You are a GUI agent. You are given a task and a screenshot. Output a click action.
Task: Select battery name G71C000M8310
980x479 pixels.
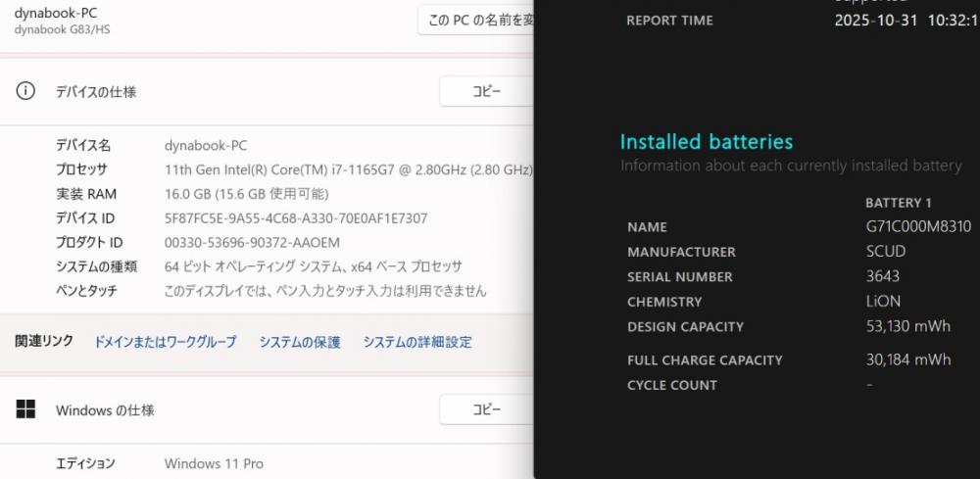point(919,226)
